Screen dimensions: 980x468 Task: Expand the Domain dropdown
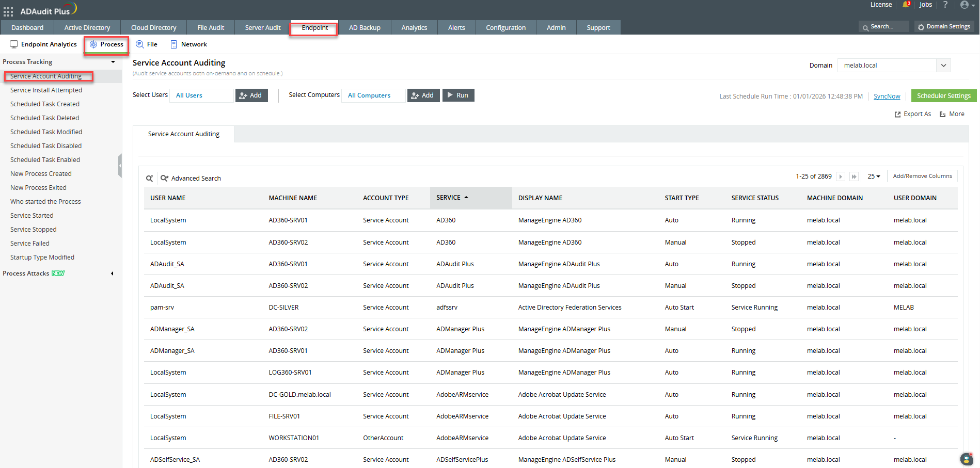tap(943, 66)
